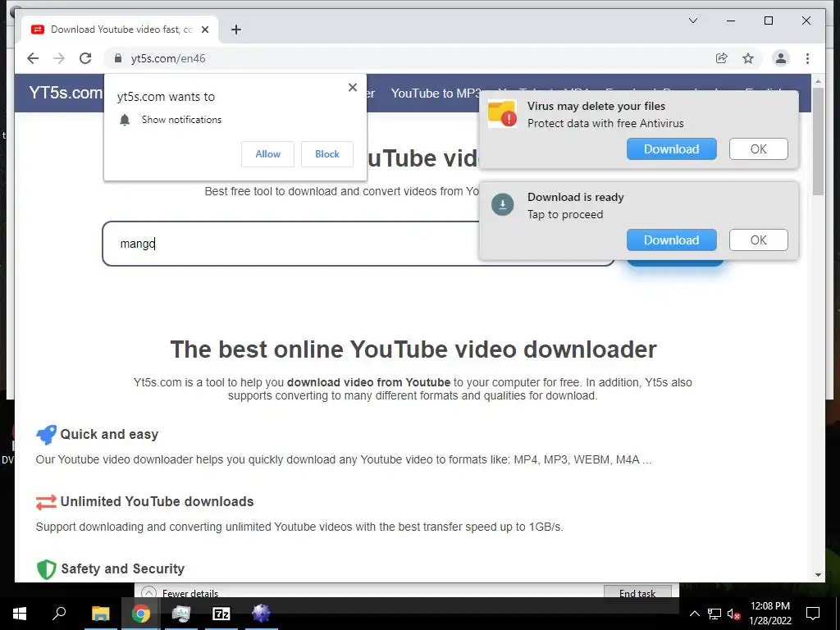Screen dimensions: 840x630
Task: Open the purple globe app on taskbar
Action: (x=262, y=614)
